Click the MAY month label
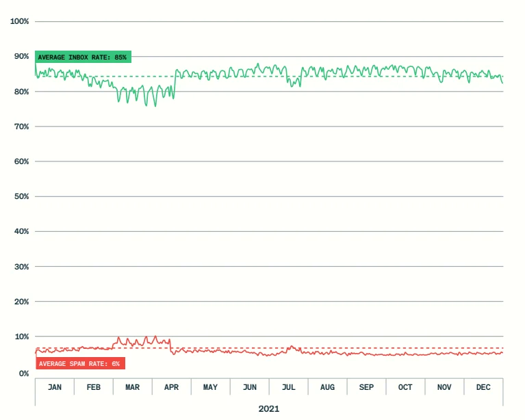 [211, 388]
